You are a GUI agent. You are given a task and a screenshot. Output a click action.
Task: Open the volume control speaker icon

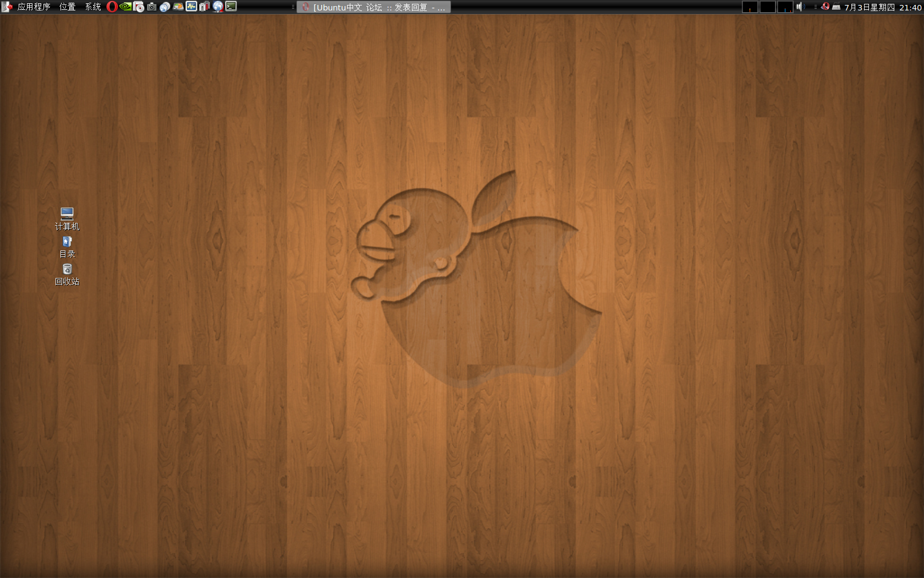pos(800,7)
